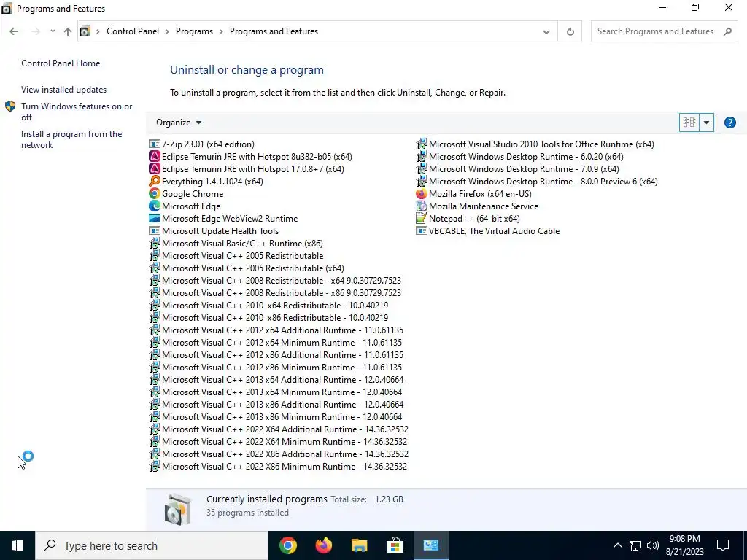Select Visual C++ 2008 Redistributable x64 entry
Image resolution: width=747 pixels, height=560 pixels.
point(275,281)
